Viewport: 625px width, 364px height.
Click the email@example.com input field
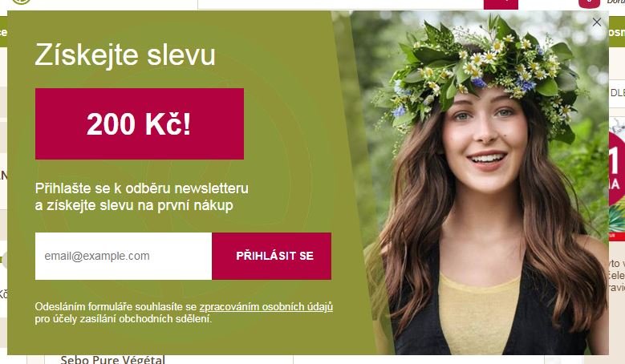(124, 256)
